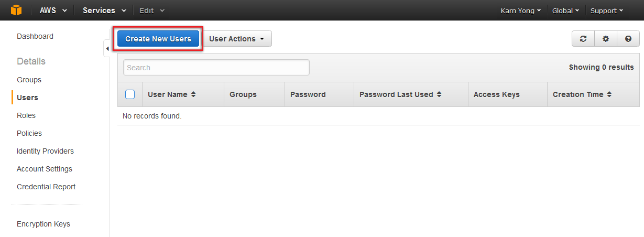This screenshot has width=644, height=237.
Task: Sort by Password Last Used arrows
Action: click(x=439, y=94)
